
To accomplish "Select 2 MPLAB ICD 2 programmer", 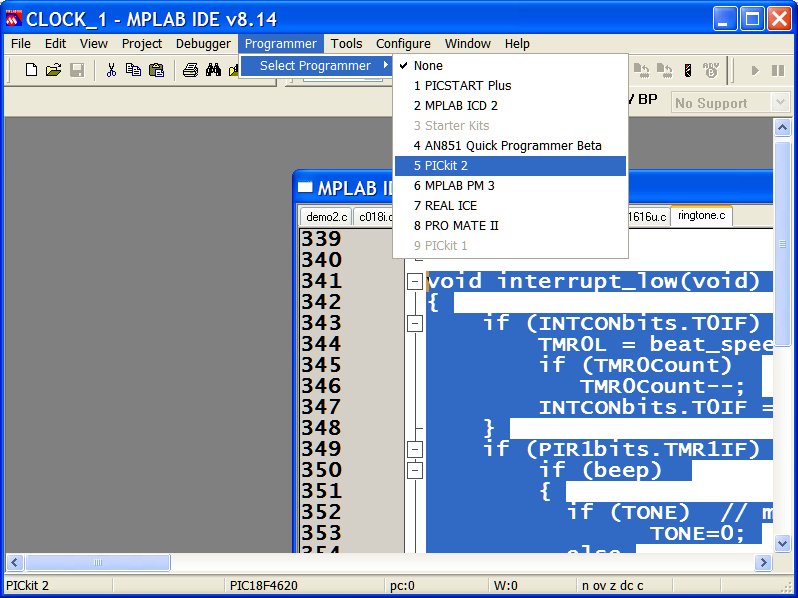I will coord(510,105).
